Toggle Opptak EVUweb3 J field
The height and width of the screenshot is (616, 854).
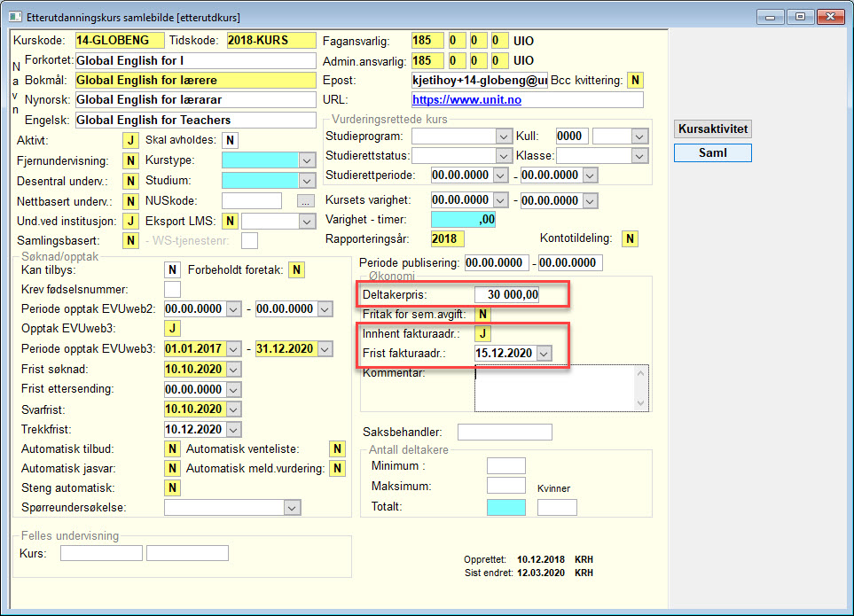172,329
